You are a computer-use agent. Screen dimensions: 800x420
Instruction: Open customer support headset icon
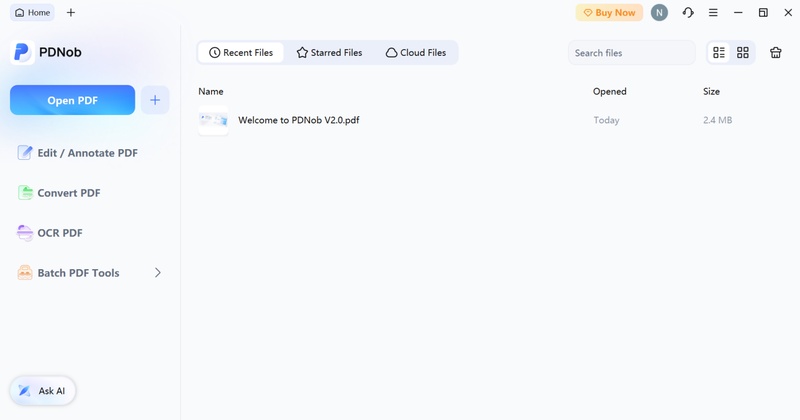[688, 13]
